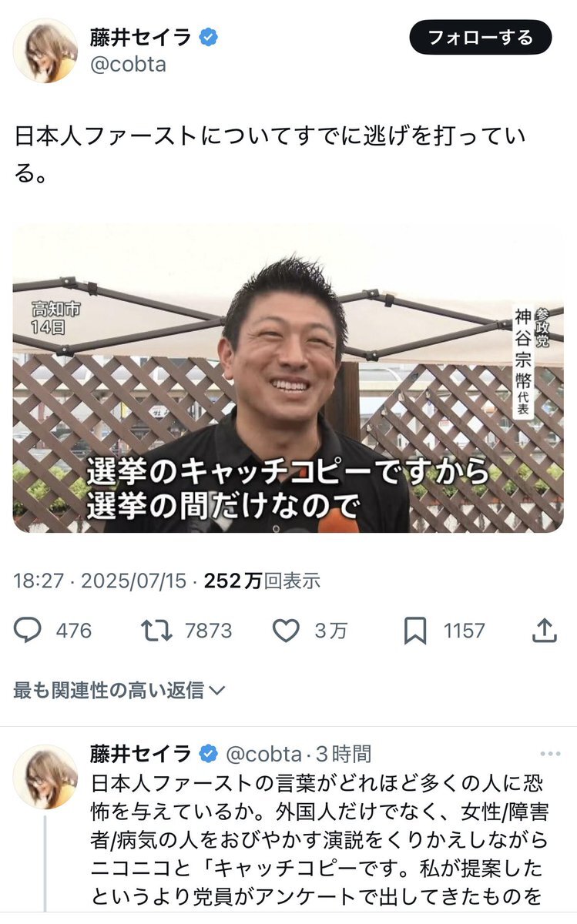Bookmark the post with bookmark icon
577x924 pixels.
point(415,631)
